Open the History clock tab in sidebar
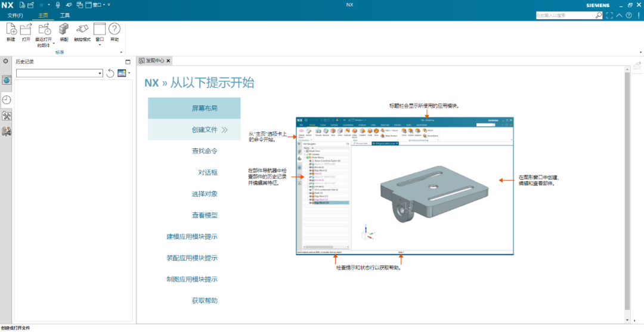 [7, 100]
